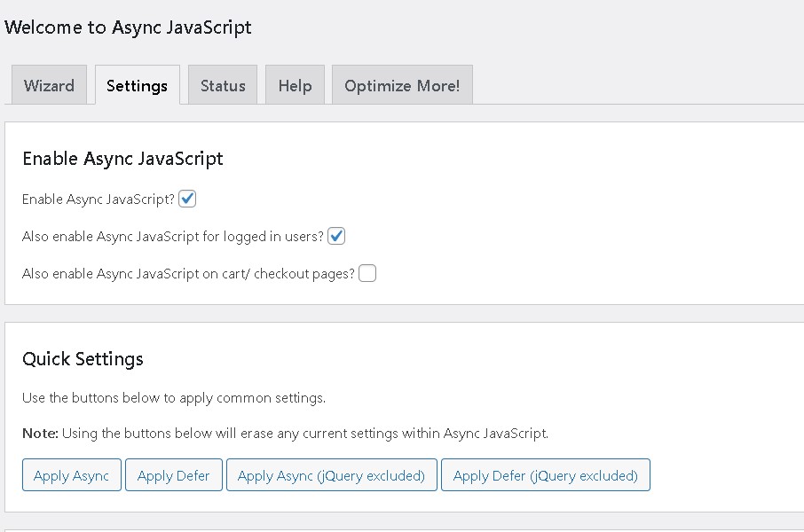Switch to the Status tab
This screenshot has height=532, width=804.
[x=222, y=86]
